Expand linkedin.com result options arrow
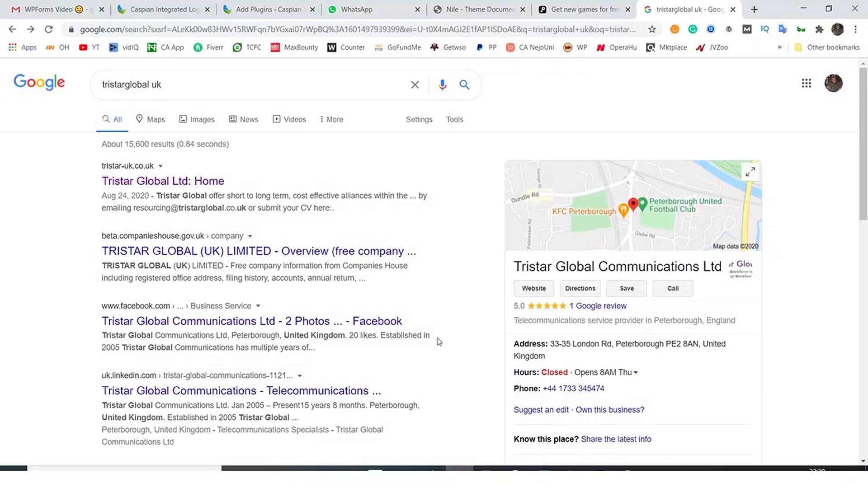 [300, 376]
